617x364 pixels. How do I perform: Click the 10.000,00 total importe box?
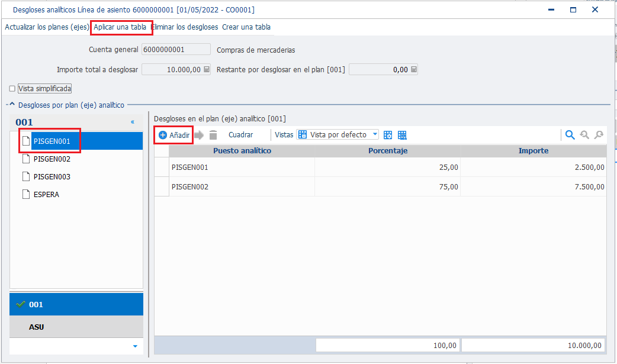[533, 345]
